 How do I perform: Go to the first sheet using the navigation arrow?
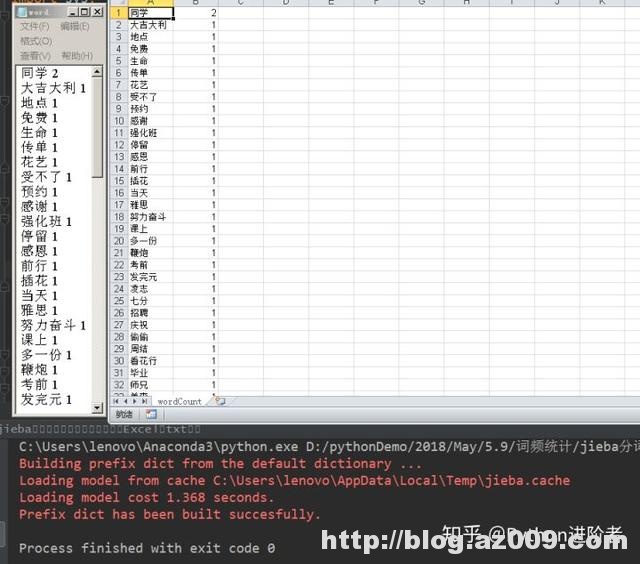click(116, 402)
